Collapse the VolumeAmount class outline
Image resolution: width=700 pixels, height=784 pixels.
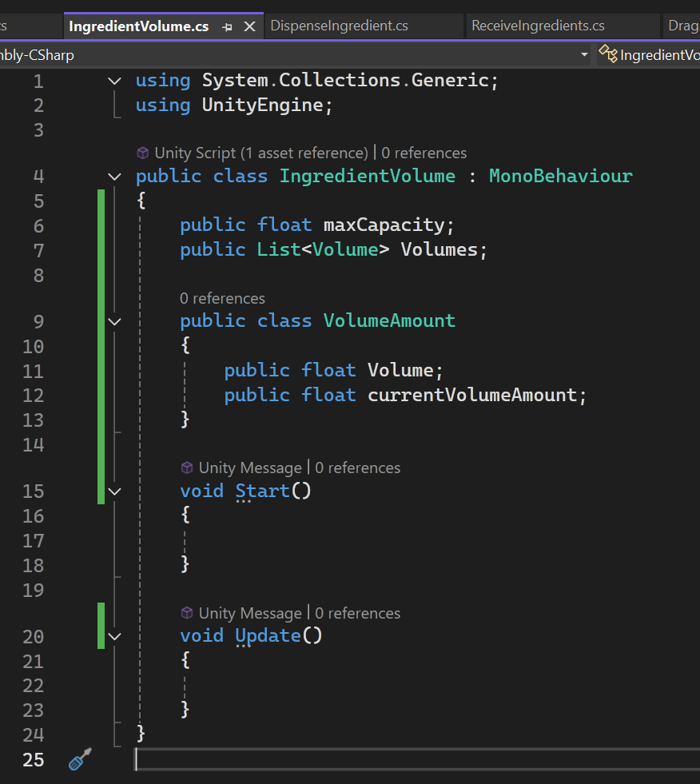(115, 321)
